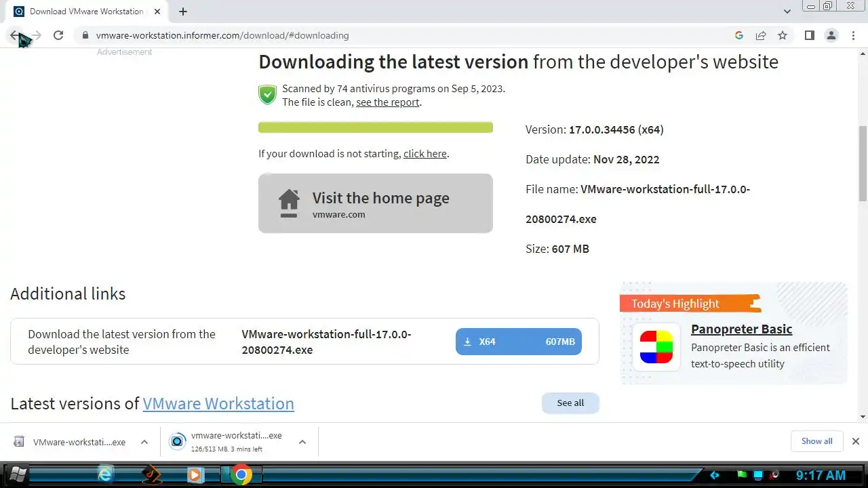Open the Panopreter Basic app icon
The image size is (868, 488).
click(x=656, y=347)
